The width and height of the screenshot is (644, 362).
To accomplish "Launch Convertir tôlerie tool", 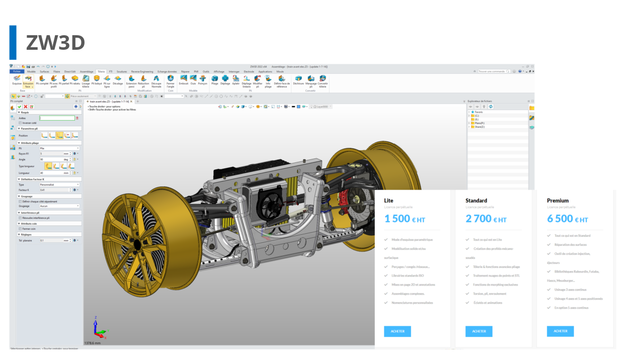I will pos(323,81).
